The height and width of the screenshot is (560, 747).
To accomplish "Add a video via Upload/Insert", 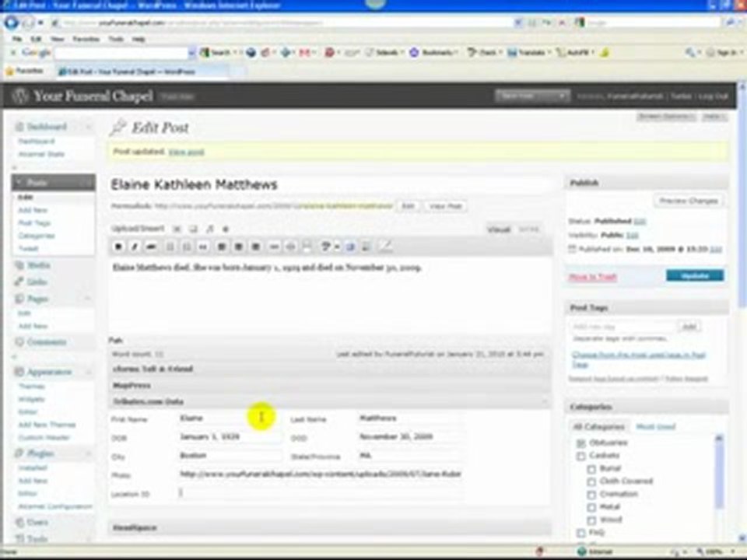I will (193, 229).
